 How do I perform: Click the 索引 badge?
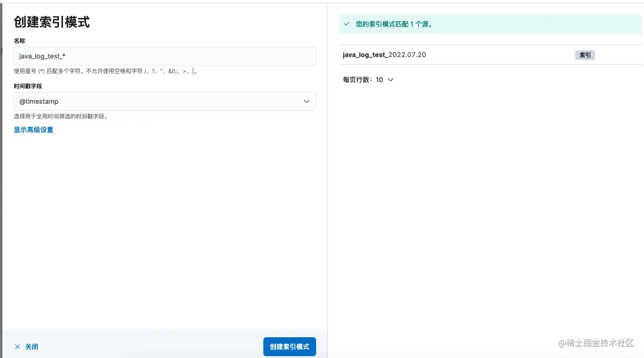tap(585, 55)
